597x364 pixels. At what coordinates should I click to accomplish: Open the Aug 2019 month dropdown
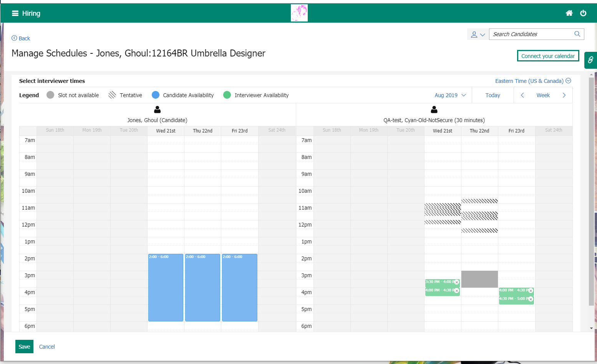coord(450,95)
